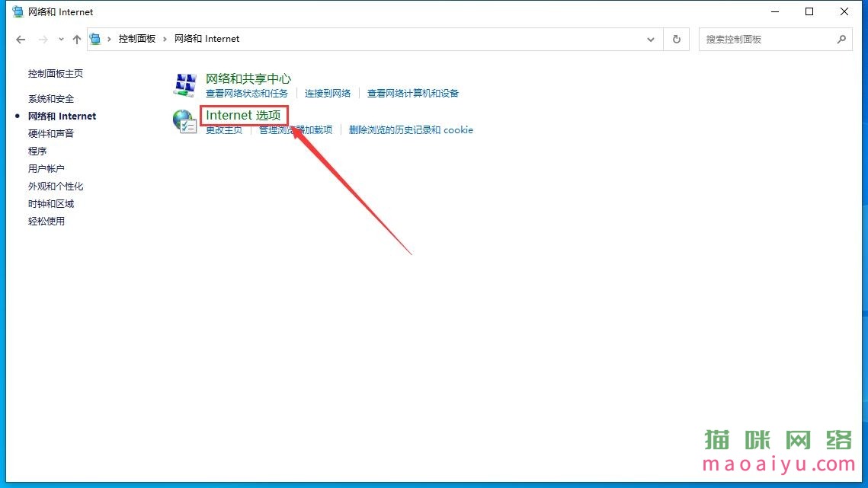Click the 连接到网络 link
The image size is (868, 488).
point(328,93)
